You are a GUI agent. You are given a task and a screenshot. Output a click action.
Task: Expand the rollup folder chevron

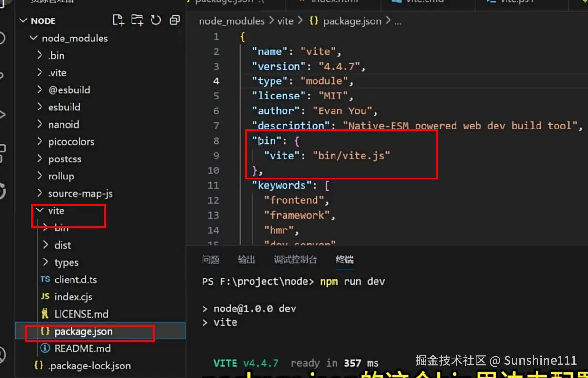pyautogui.click(x=40, y=176)
